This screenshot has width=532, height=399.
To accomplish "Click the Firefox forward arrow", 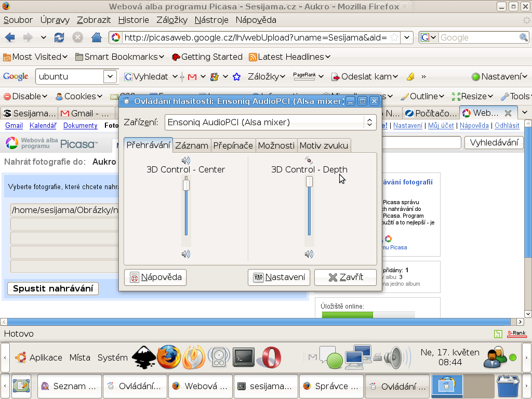I will 28,37.
